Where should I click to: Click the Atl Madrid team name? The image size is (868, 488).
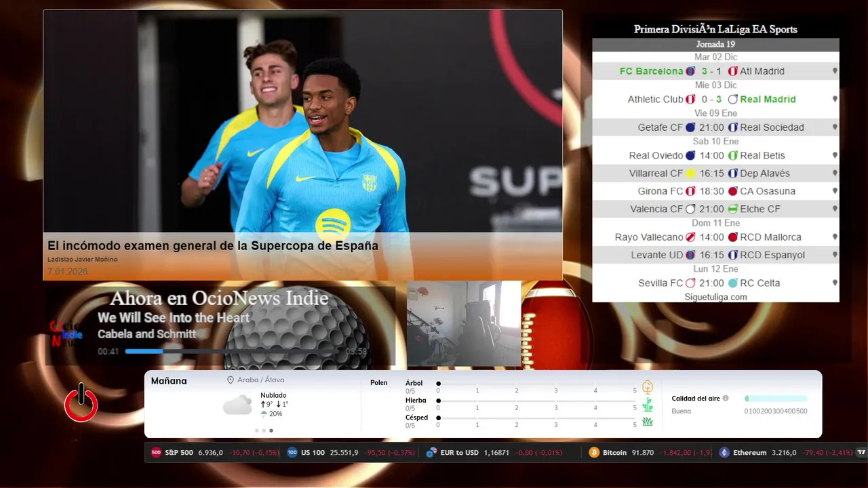coord(762,71)
